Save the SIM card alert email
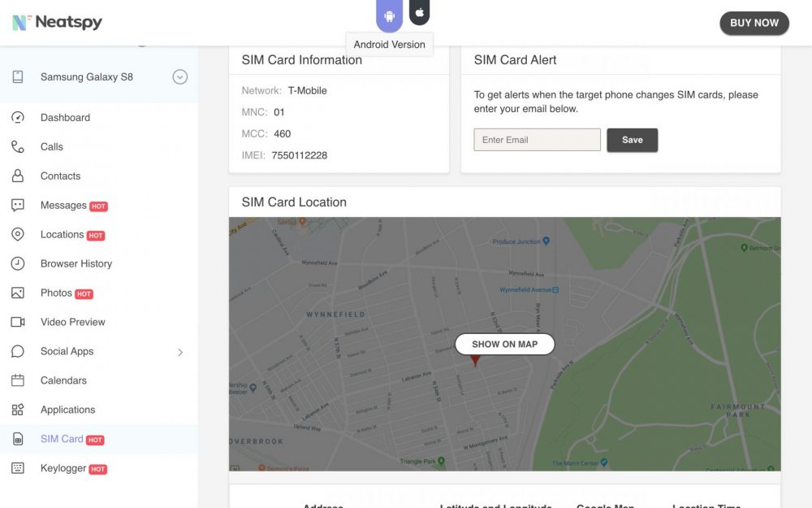Viewport: 812px width, 508px height. (633, 140)
